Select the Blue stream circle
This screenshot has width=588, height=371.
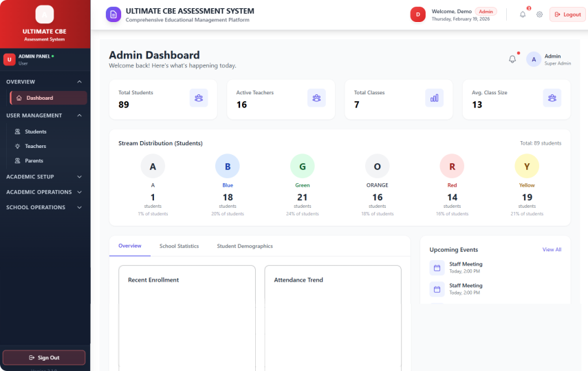[x=228, y=167]
